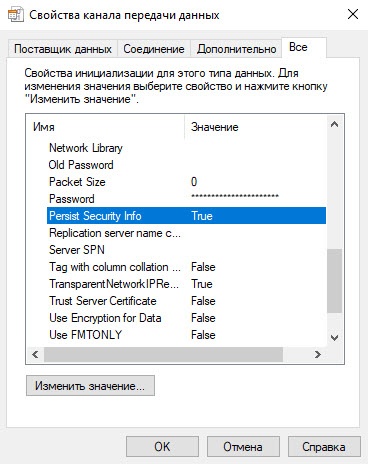The height and width of the screenshot is (464, 368).
Task: Click the Data Link Properties title icon
Action: (15, 15)
